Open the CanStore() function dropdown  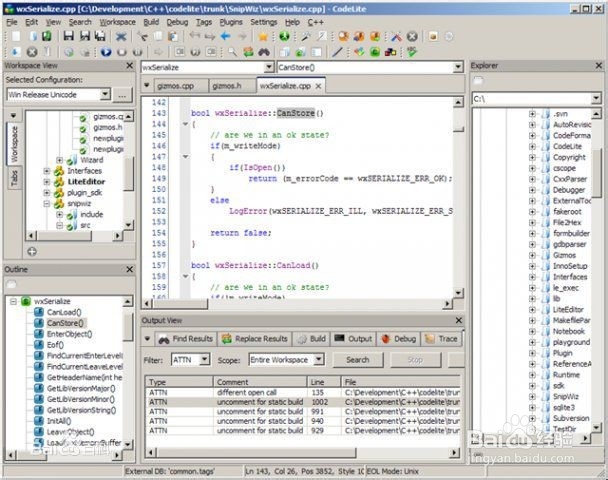(458, 67)
